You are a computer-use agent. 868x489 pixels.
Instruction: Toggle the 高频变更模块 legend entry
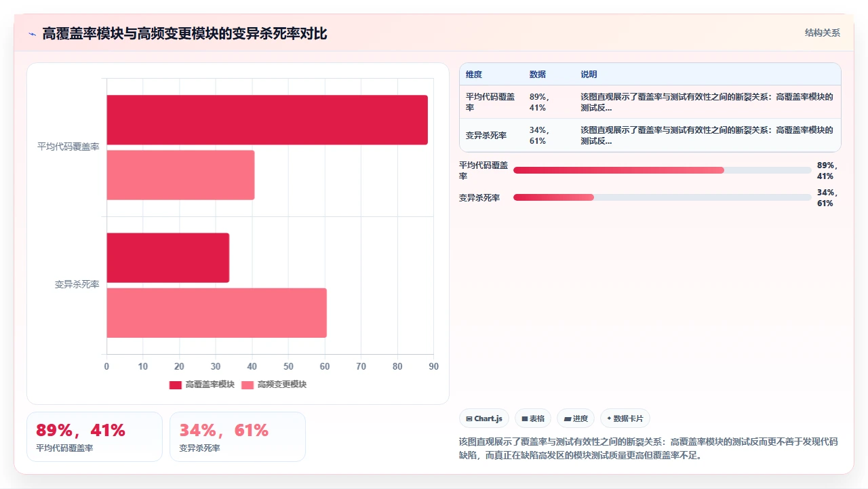click(x=274, y=385)
